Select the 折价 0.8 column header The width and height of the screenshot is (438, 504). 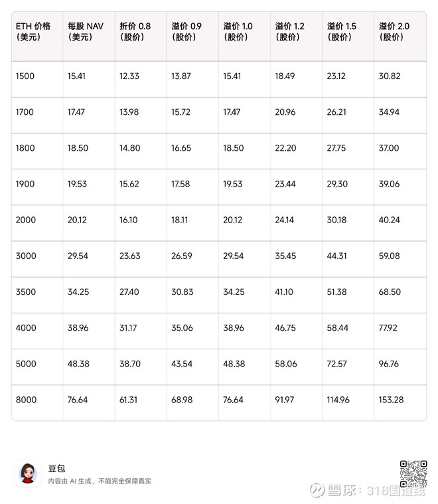[135, 31]
